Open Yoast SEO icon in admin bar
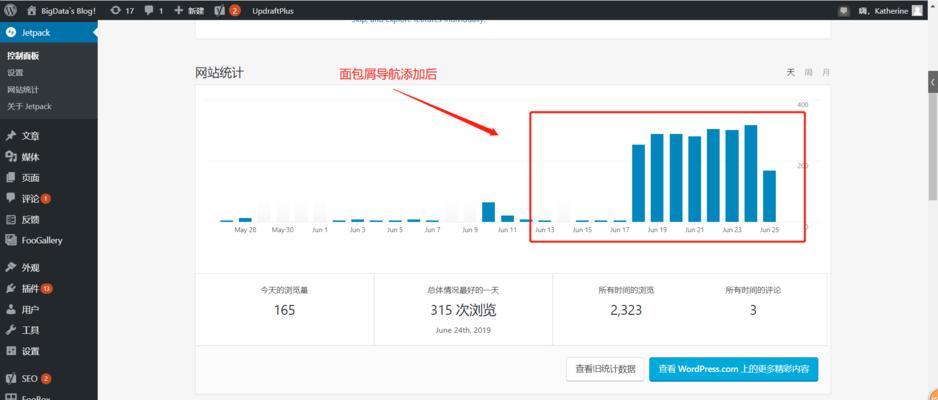This screenshot has height=400, width=938. tap(219, 10)
